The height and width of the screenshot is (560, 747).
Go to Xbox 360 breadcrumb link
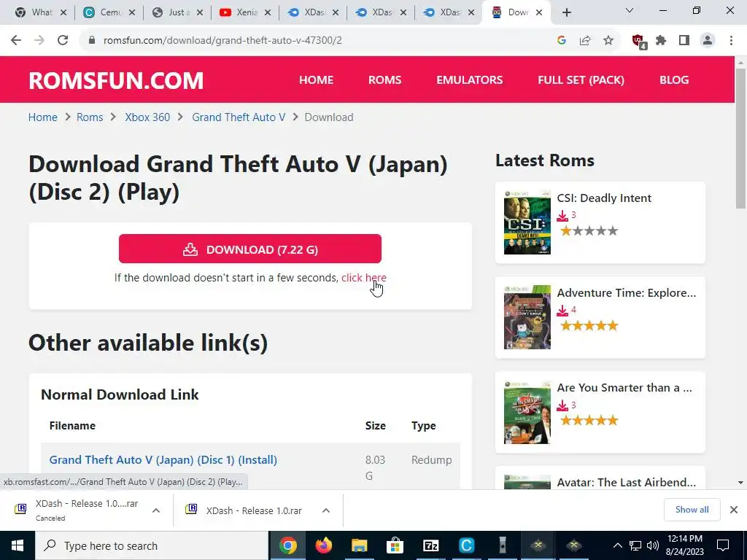pyautogui.click(x=147, y=117)
